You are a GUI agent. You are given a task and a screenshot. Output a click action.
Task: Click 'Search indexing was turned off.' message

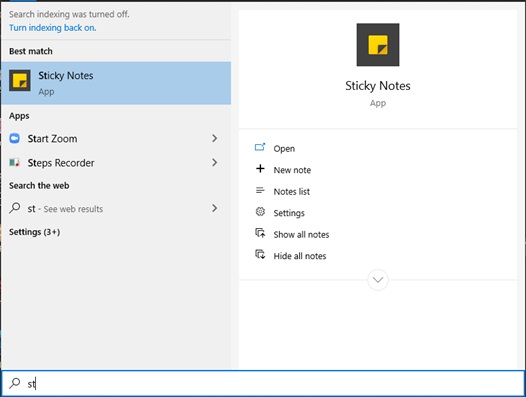[x=69, y=14]
